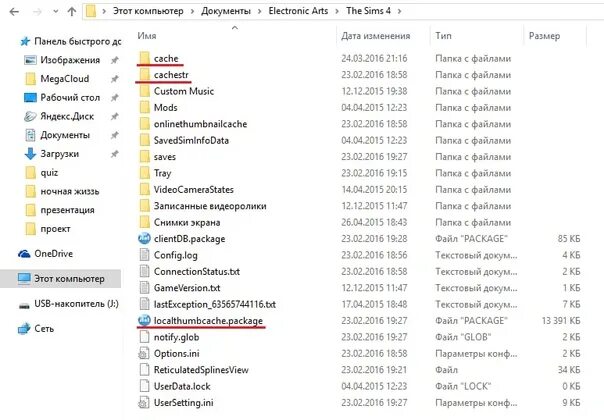The height and width of the screenshot is (420, 604).
Task: Select the SavedSimInfoData folder icon
Action: point(144,140)
